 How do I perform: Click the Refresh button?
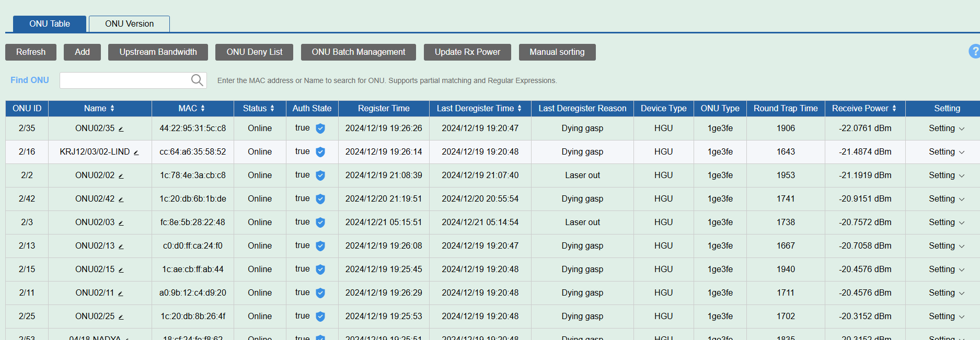[x=31, y=52]
